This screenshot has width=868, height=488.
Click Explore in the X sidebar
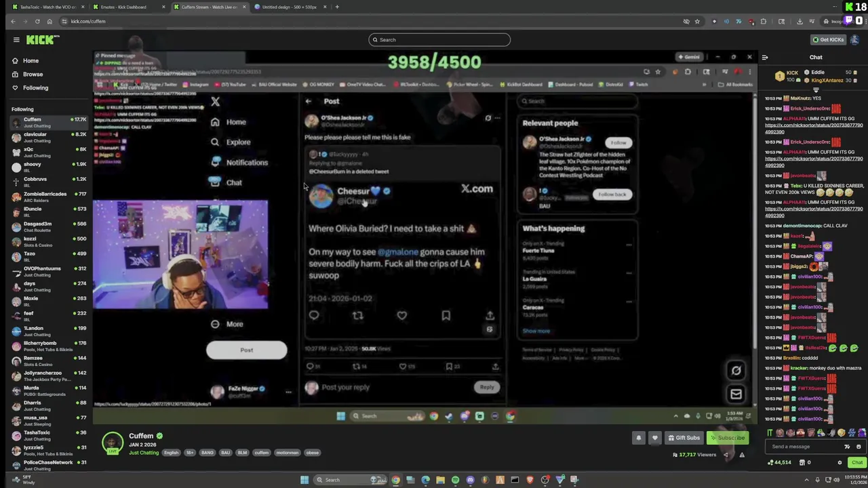(x=231, y=142)
